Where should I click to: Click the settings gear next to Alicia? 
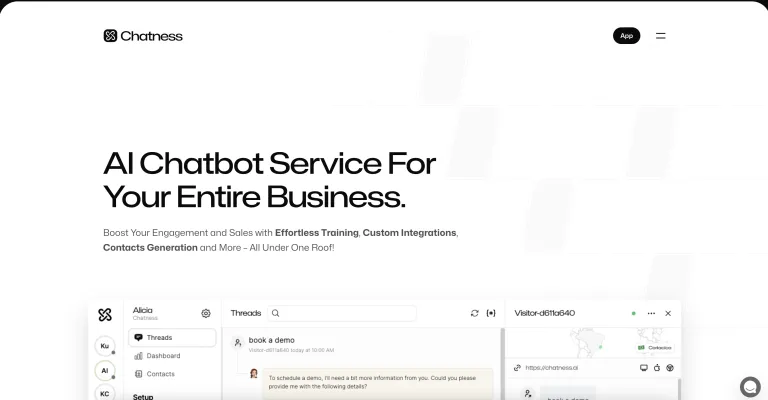click(206, 313)
